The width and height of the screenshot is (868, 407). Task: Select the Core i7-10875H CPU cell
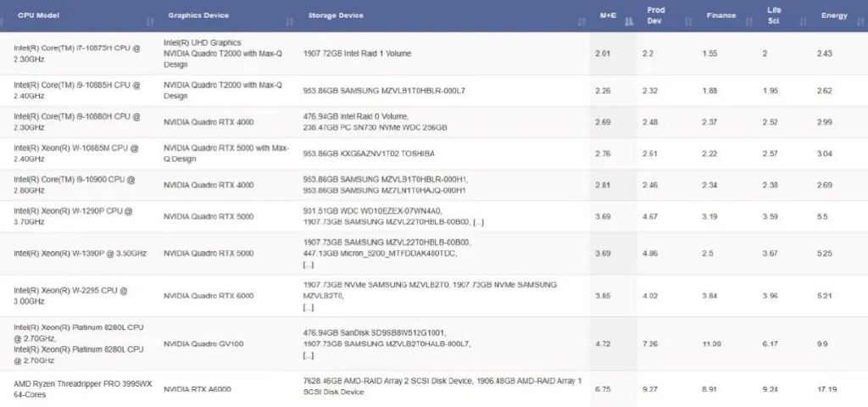(77, 53)
